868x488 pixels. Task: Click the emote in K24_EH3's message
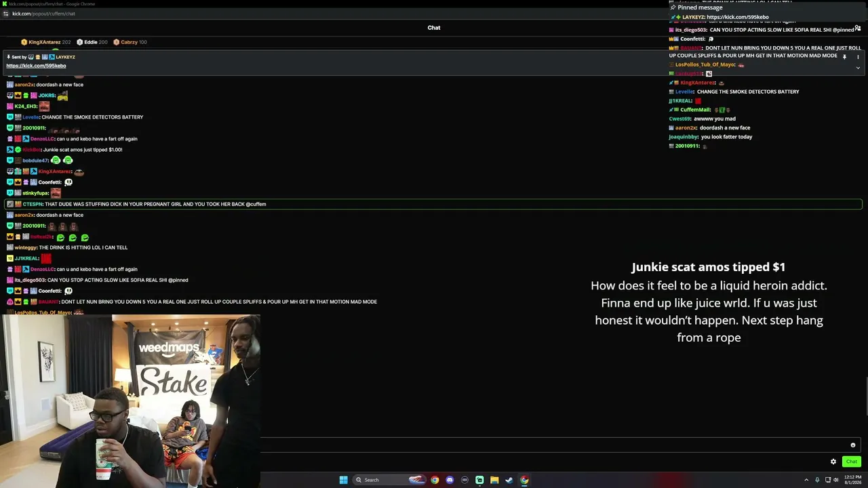click(x=45, y=106)
